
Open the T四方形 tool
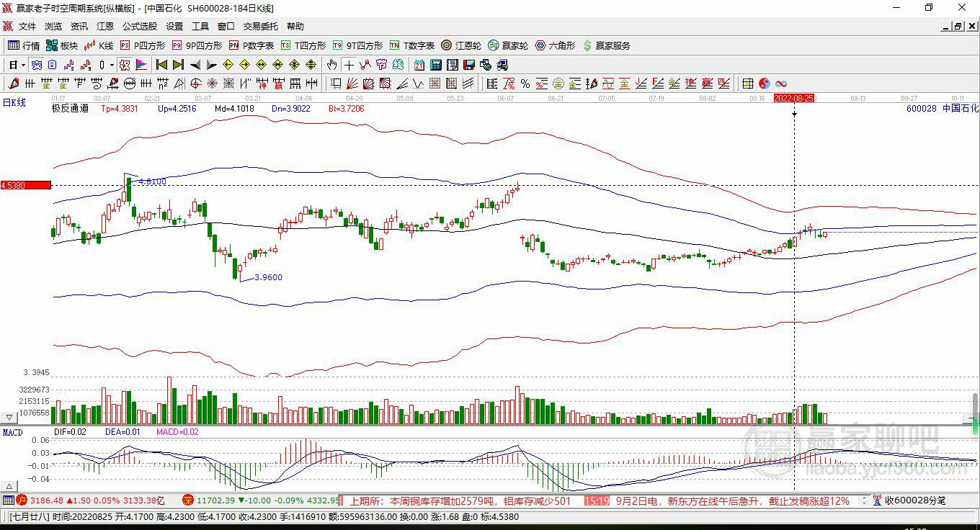pos(303,45)
